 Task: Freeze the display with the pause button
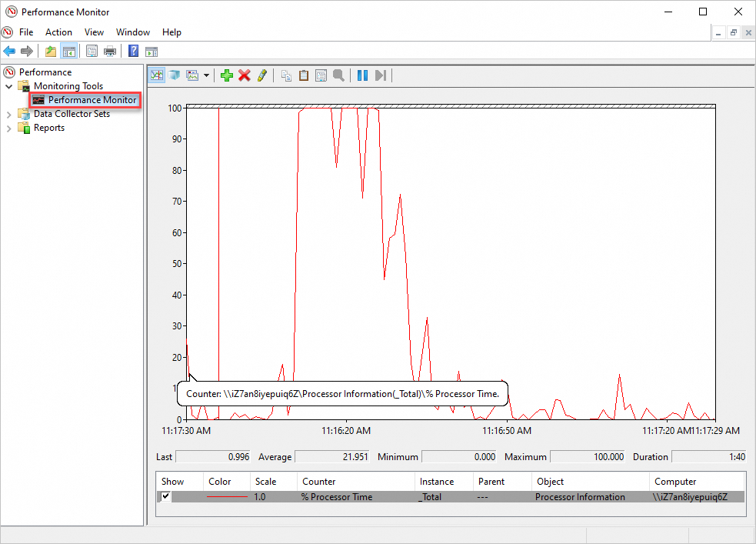[362, 75]
